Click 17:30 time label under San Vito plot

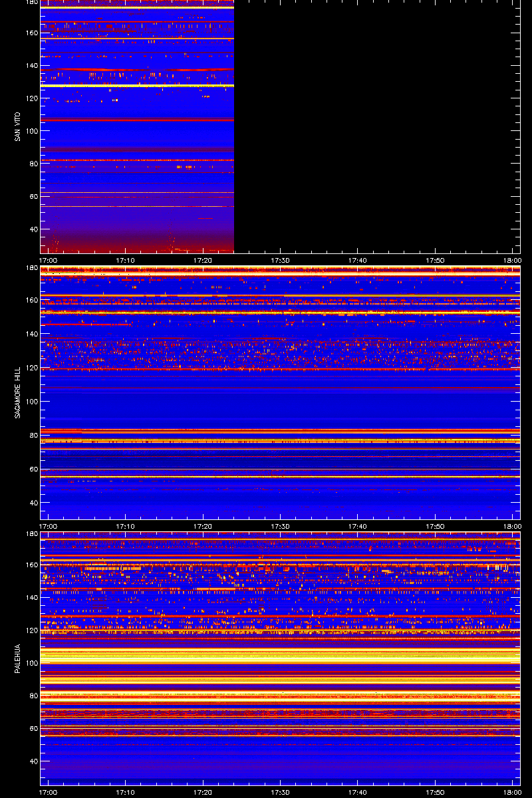pyautogui.click(x=280, y=260)
